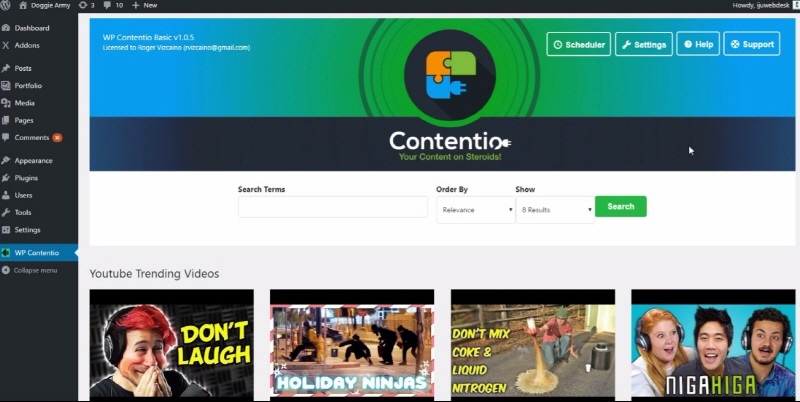Click the Search Terms input field
Image resolution: width=800 pixels, height=402 pixels.
[x=333, y=207]
